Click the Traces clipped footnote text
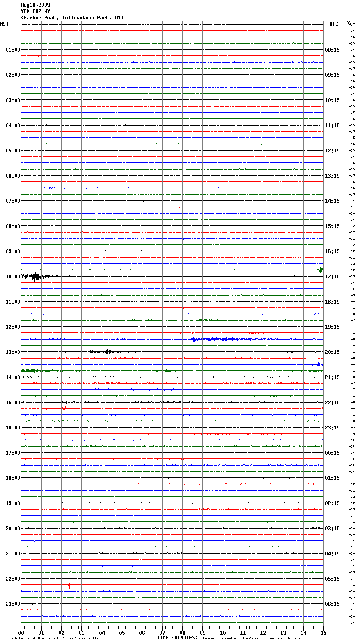The image size is (357, 644). pyautogui.click(x=254, y=639)
